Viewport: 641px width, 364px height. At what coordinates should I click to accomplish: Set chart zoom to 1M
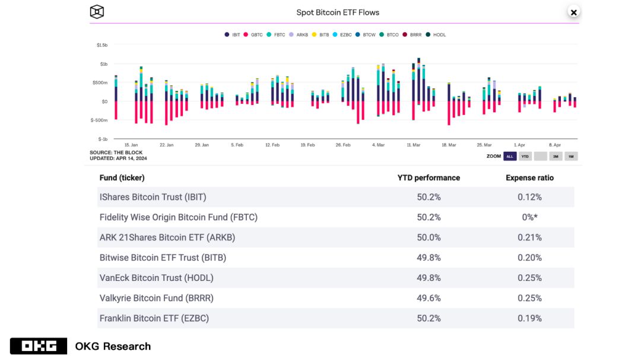pos(570,157)
